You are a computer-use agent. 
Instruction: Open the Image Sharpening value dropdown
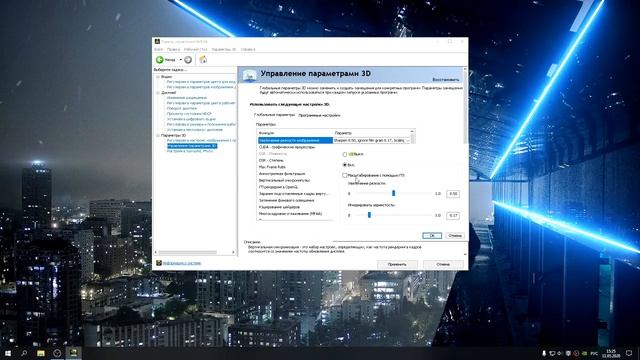[x=408, y=140]
